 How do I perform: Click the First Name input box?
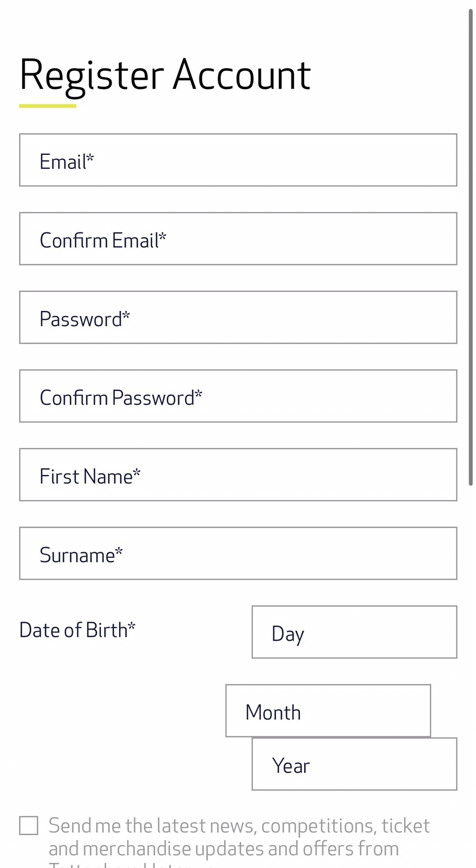[x=238, y=475]
